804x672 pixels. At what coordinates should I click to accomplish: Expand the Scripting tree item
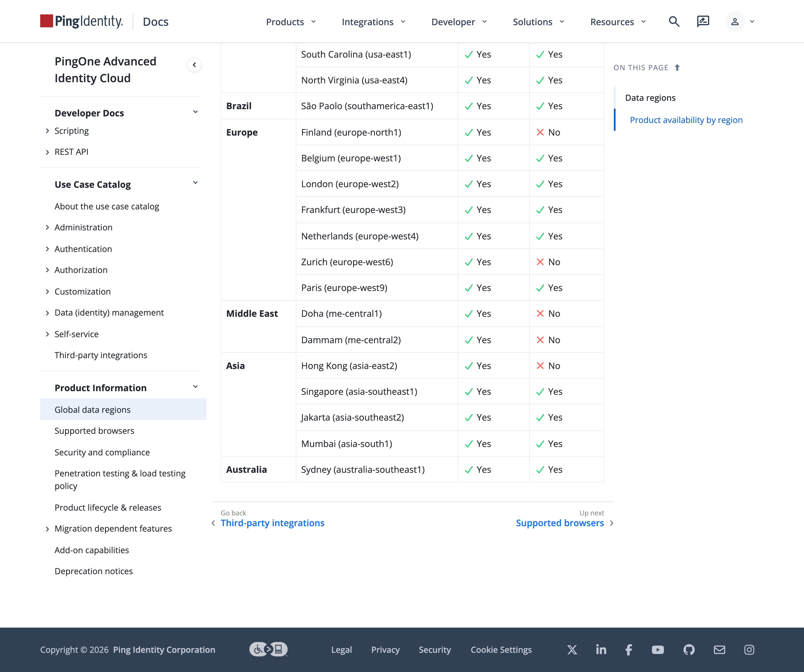(47, 131)
